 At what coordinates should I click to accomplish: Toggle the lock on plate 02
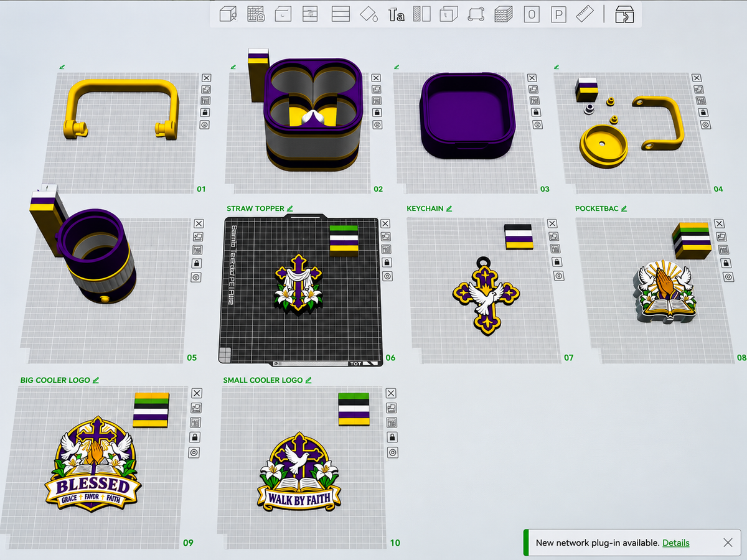click(377, 113)
